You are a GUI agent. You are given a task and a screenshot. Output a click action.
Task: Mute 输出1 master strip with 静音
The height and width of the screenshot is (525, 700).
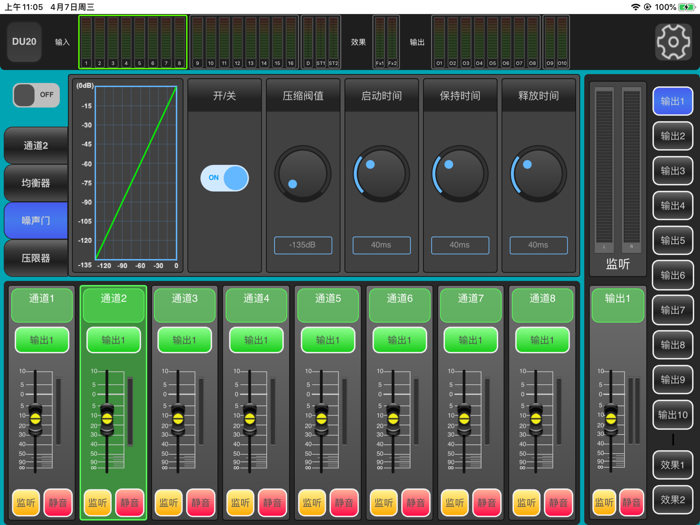[631, 503]
